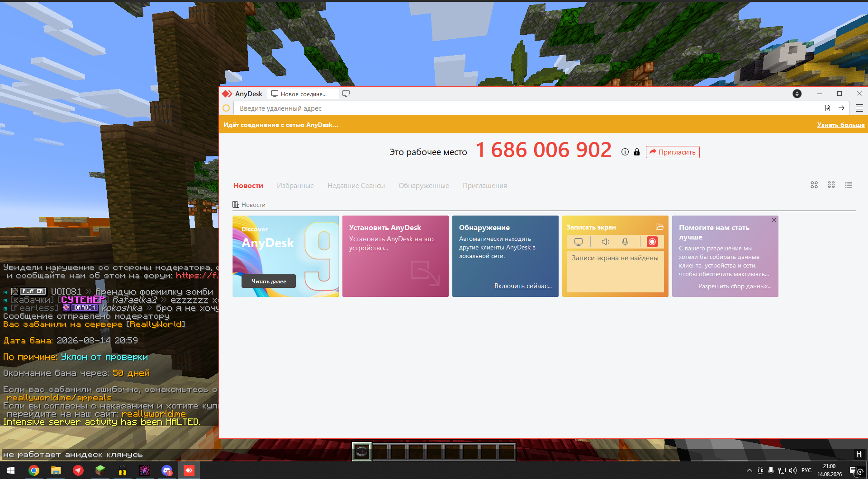
Task: Start screen recording with the red record button
Action: 652,242
